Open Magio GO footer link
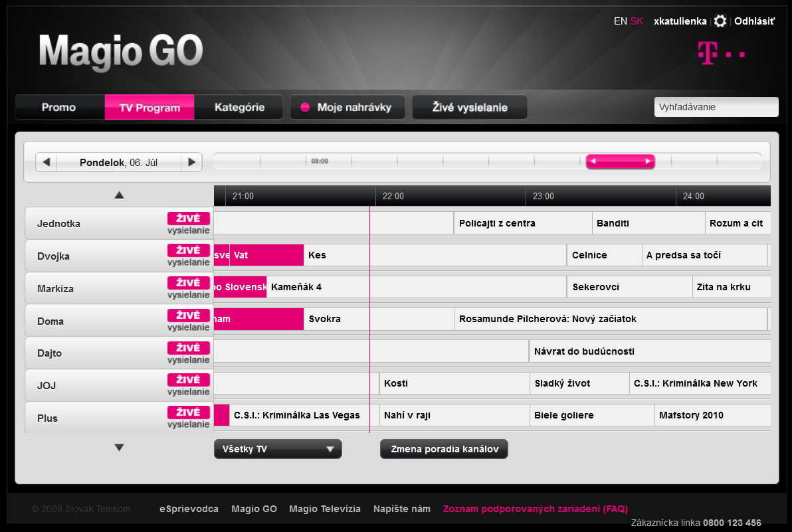Image resolution: width=792 pixels, height=532 pixels. 254,509
